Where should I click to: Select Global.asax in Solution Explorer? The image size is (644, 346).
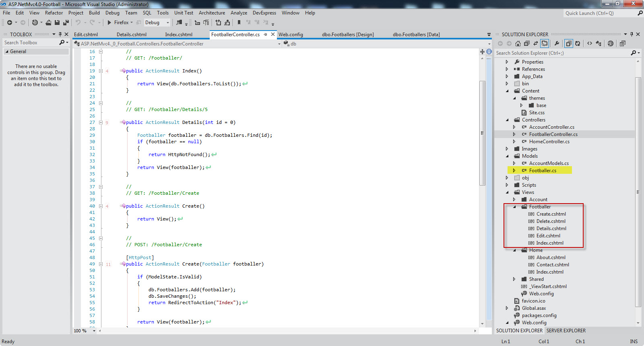[534, 308]
